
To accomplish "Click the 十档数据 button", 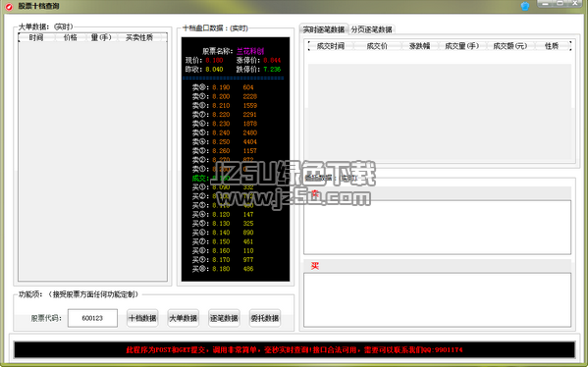I will 142,318.
